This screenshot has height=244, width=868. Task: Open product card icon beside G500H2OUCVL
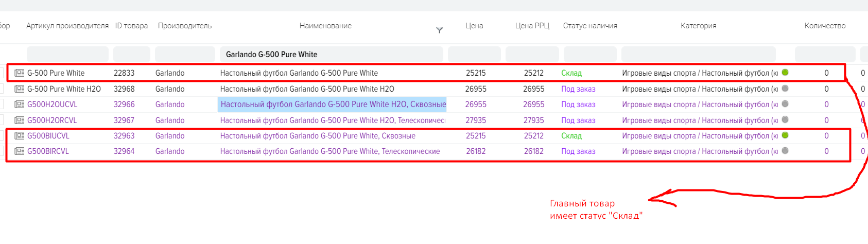20,104
